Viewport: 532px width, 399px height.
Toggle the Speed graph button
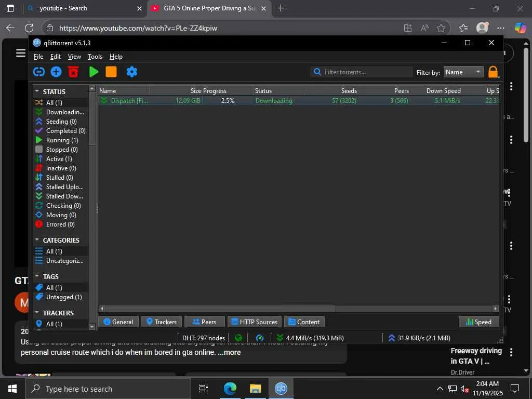pyautogui.click(x=478, y=322)
